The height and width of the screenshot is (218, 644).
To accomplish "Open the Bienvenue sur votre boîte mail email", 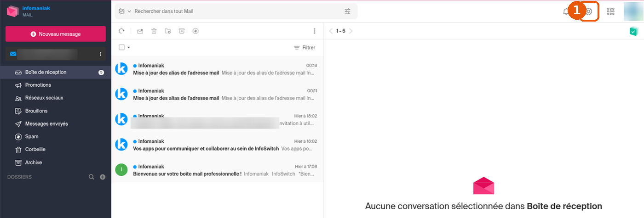I will (218, 170).
